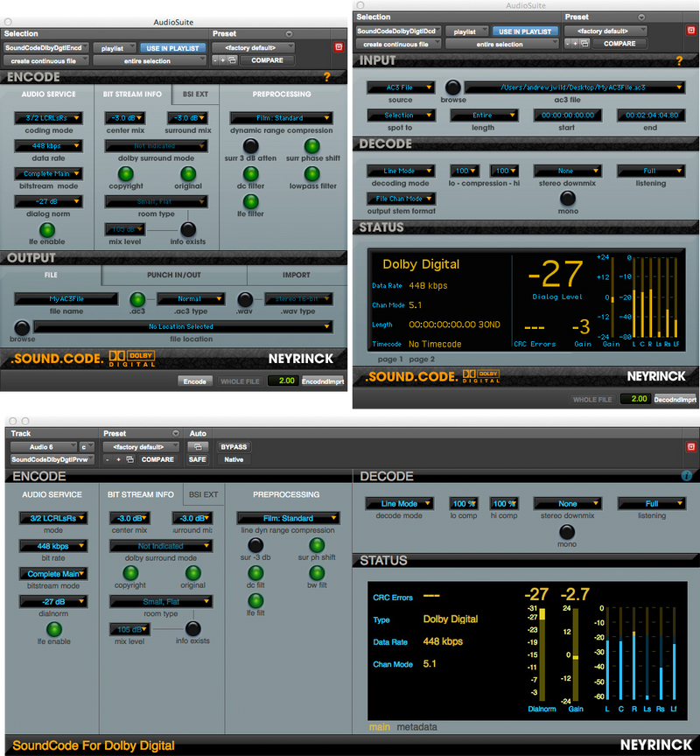Open the bitstream mode dropdown in top Encode window
Screen dimensions: 700x756
click(x=48, y=173)
